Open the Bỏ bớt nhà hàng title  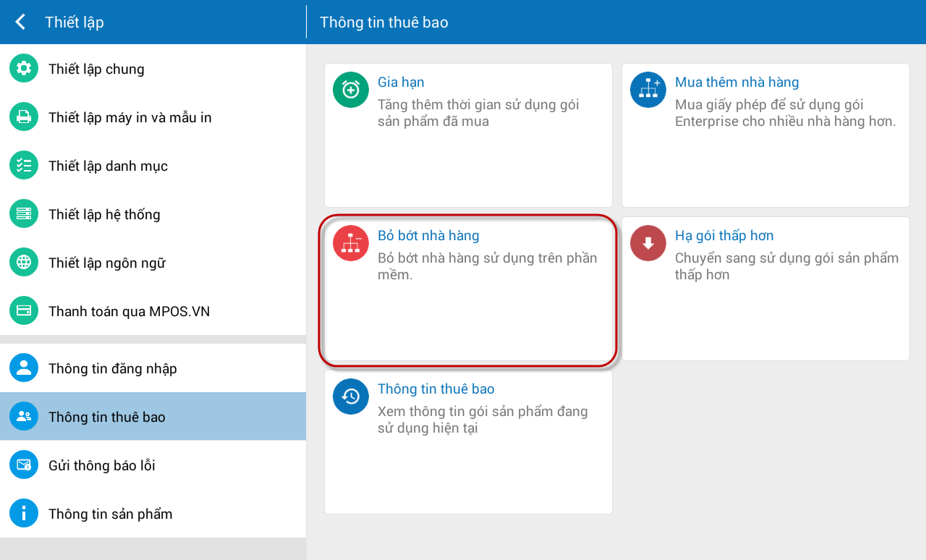coord(428,236)
